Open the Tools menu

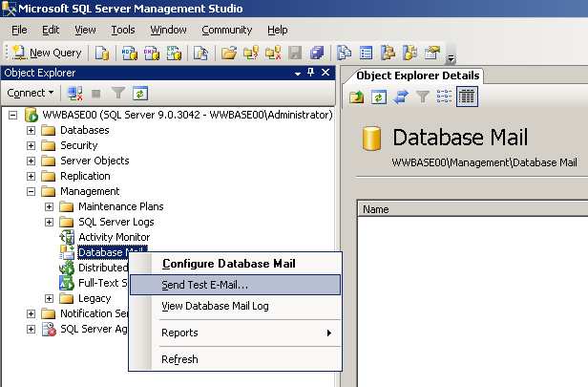[123, 30]
